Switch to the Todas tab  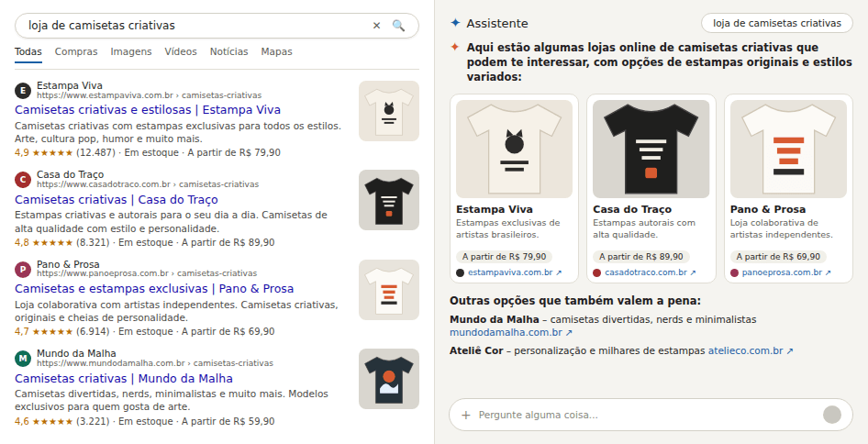coord(28,52)
